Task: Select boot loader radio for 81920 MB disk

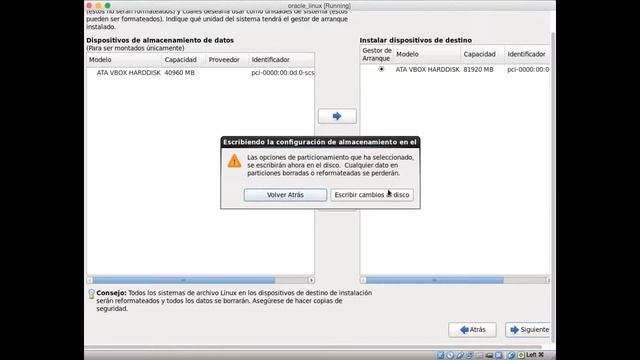Action: pyautogui.click(x=381, y=69)
